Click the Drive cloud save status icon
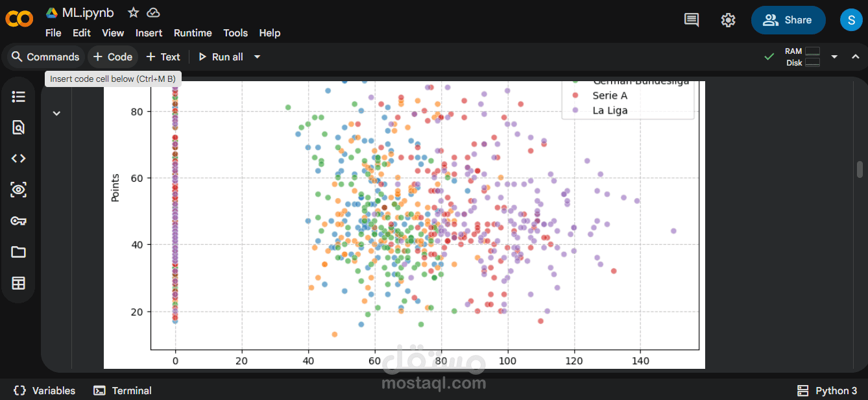Viewport: 868px width, 400px height. (153, 12)
